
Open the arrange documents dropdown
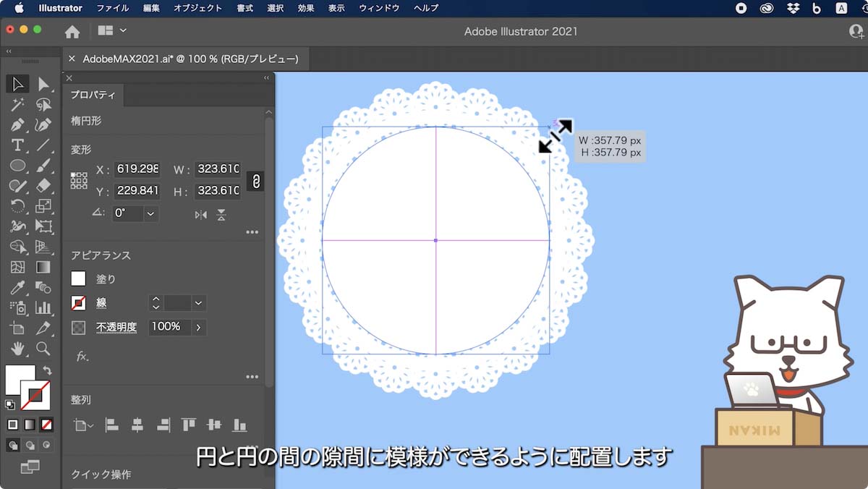click(112, 30)
